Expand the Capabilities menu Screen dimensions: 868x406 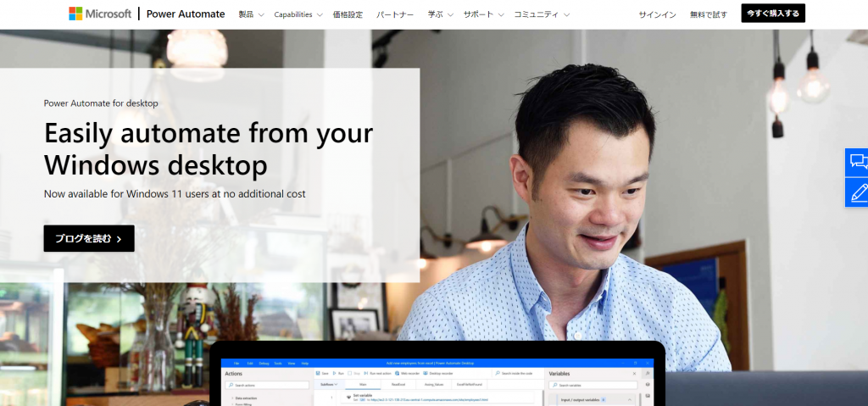[298, 14]
